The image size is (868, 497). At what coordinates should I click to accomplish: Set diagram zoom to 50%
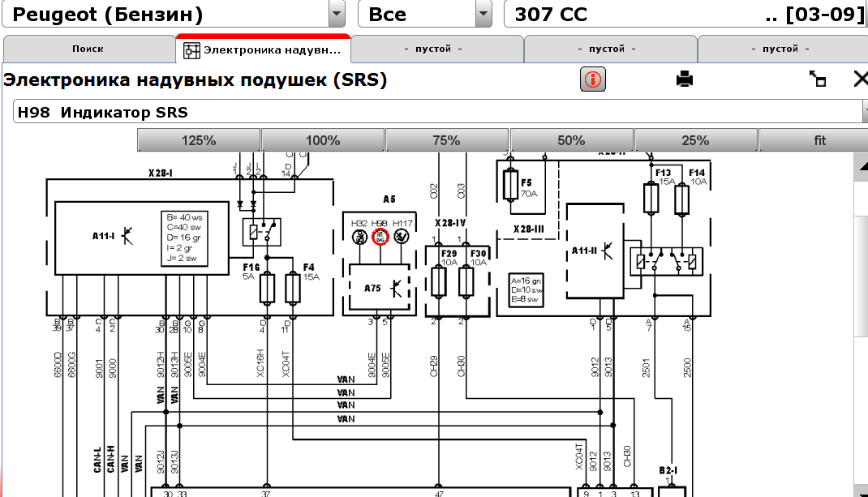[571, 140]
